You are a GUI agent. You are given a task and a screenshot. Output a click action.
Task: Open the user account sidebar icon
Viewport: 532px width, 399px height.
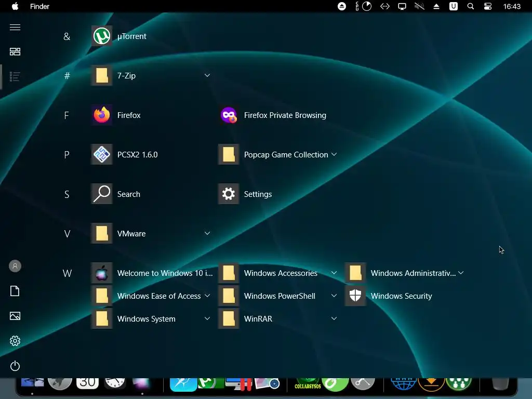click(x=15, y=266)
